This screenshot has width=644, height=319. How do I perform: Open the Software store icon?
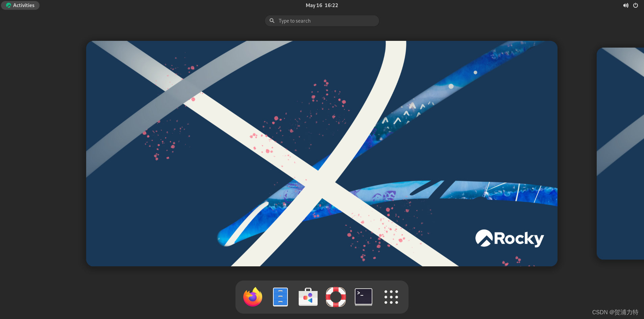coord(308,297)
